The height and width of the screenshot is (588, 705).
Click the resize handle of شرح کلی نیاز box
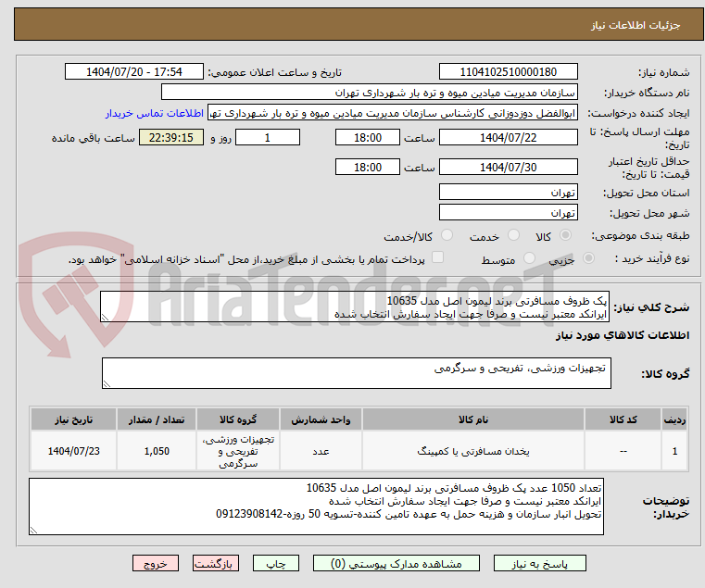tap(105, 318)
